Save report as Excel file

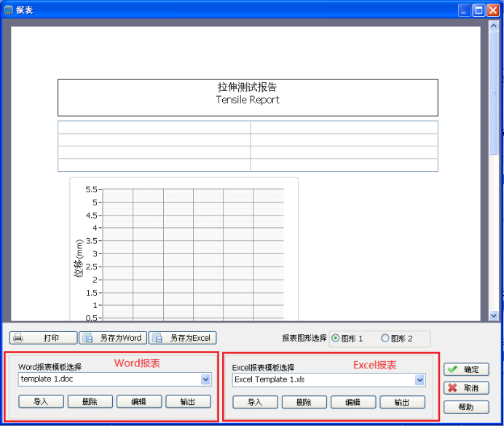(182, 338)
